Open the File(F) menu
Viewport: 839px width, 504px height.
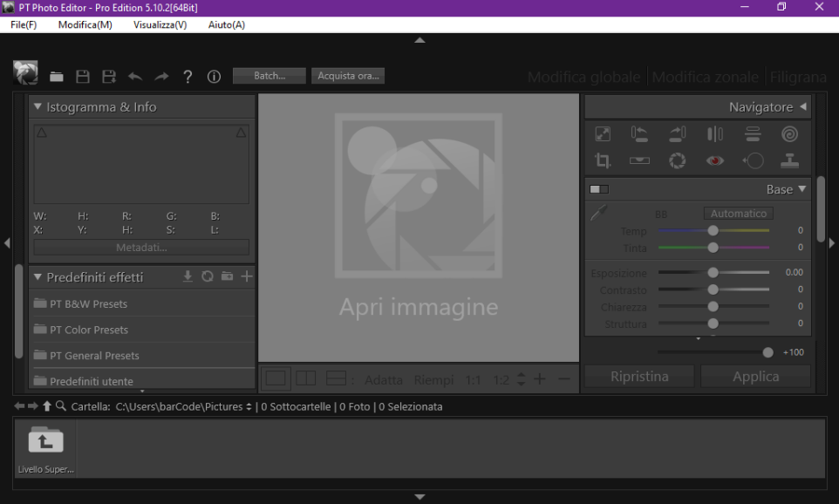pyautogui.click(x=24, y=24)
